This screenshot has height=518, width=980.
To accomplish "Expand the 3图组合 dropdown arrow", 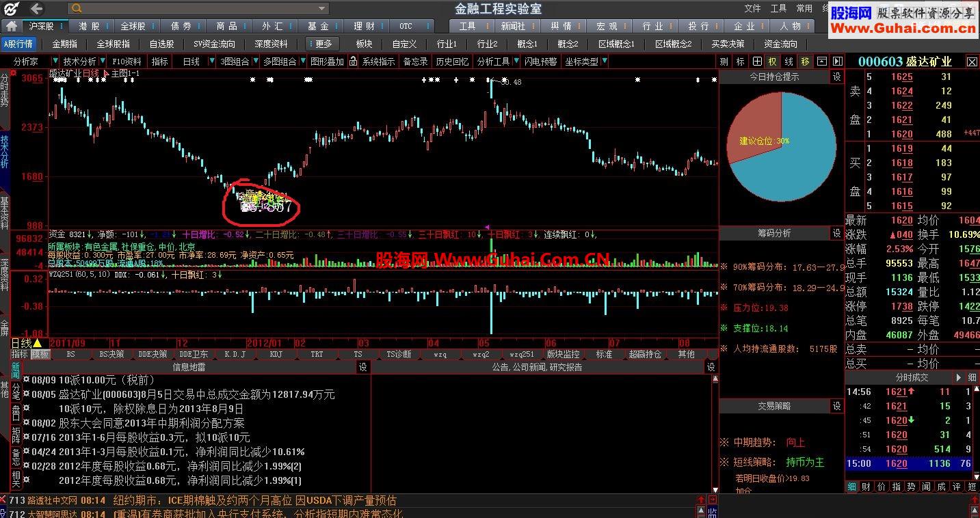I will tap(255, 62).
